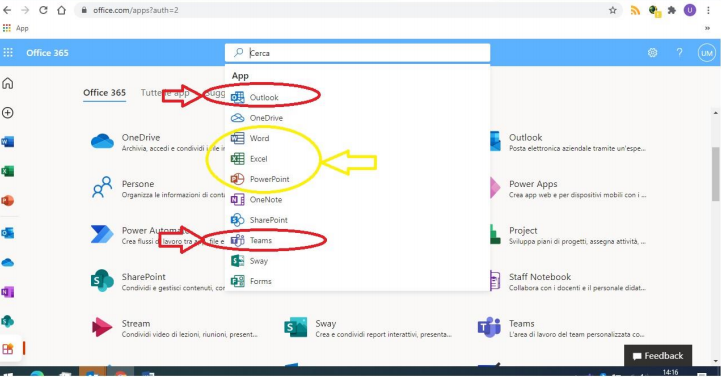This screenshot has width=721, height=377.
Task: Open the Project app tile
Action: tap(568, 234)
